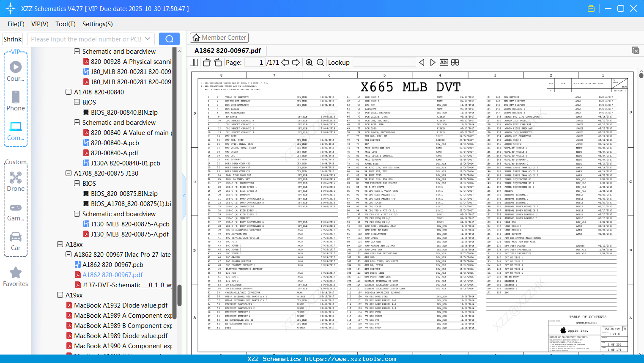644x363 pixels.
Task: Open the yellow gift icon in title bar
Action: (591, 8)
